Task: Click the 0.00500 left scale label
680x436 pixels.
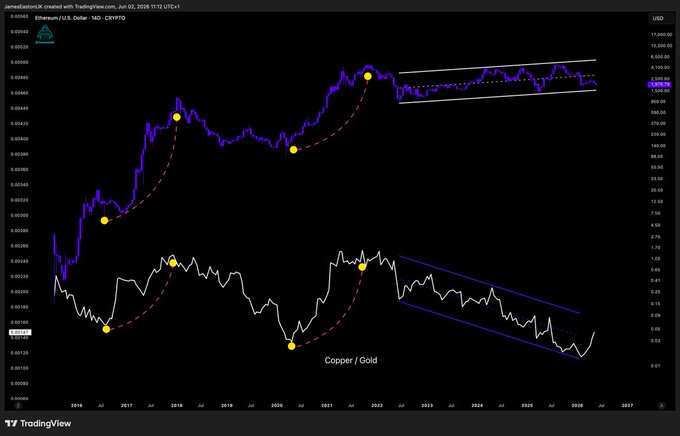Action: [x=20, y=62]
